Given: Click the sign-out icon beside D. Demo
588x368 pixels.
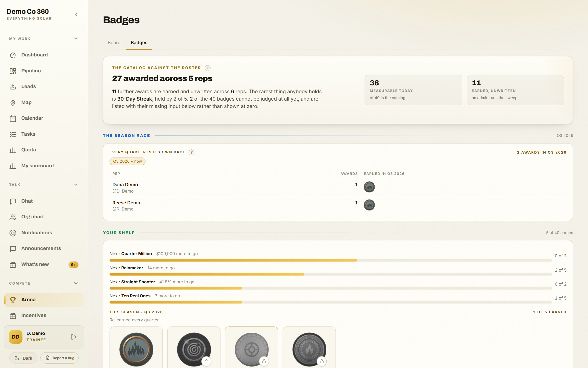Looking at the screenshot, I should pos(73,337).
